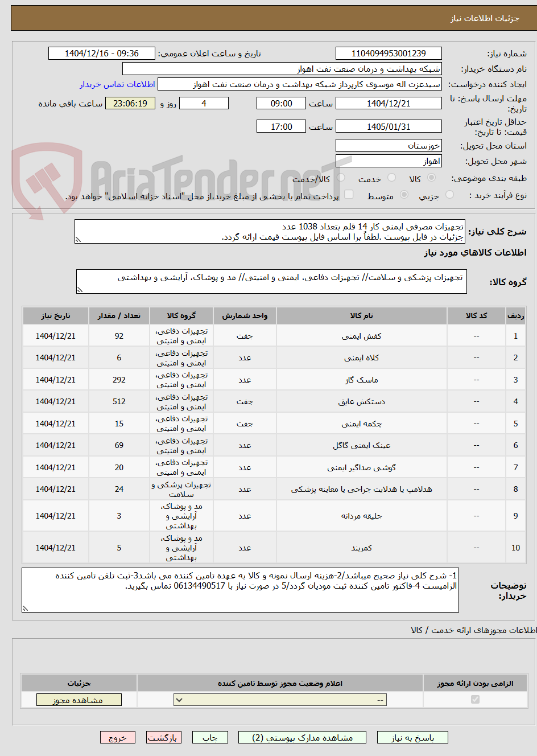Click the واحد شمارش column header
Viewport: 537px width, 756px height.
(245, 315)
